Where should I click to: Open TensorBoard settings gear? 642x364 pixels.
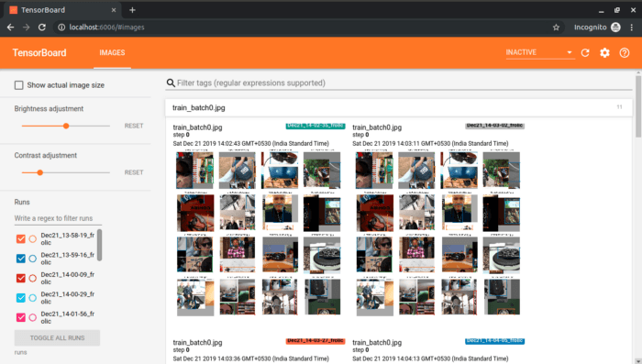point(604,52)
